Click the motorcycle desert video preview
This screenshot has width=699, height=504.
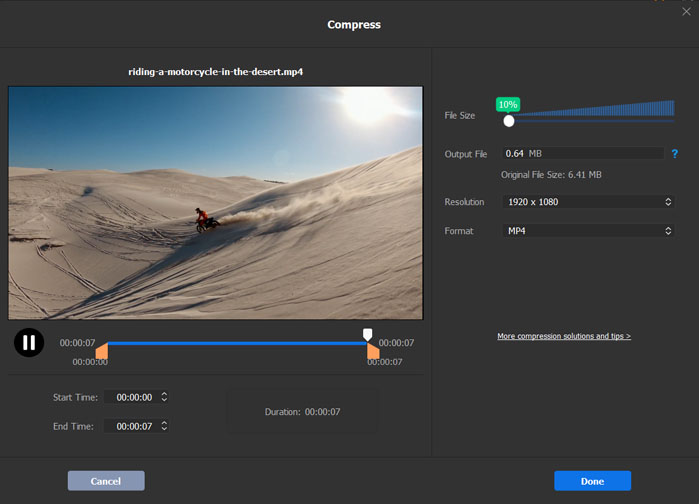click(216, 203)
